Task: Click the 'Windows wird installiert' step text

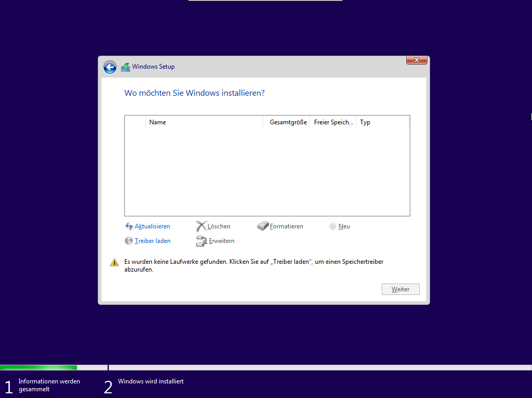Action: [151, 381]
